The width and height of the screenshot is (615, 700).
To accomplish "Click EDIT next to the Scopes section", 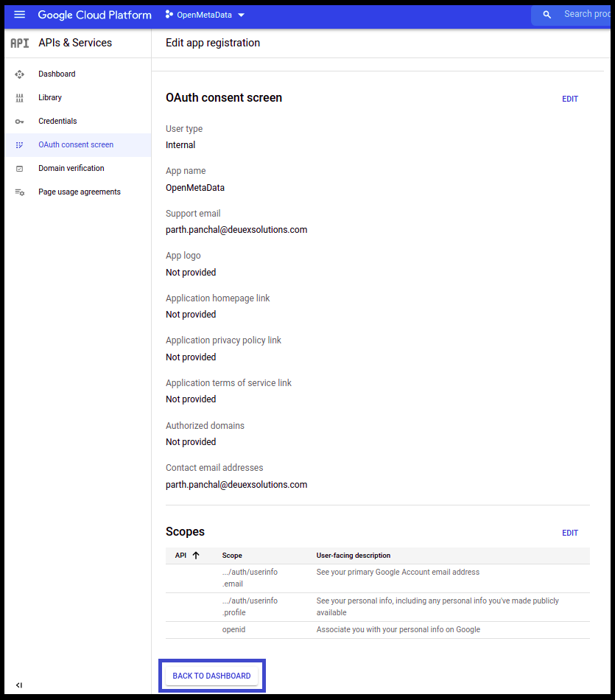I will pyautogui.click(x=570, y=532).
